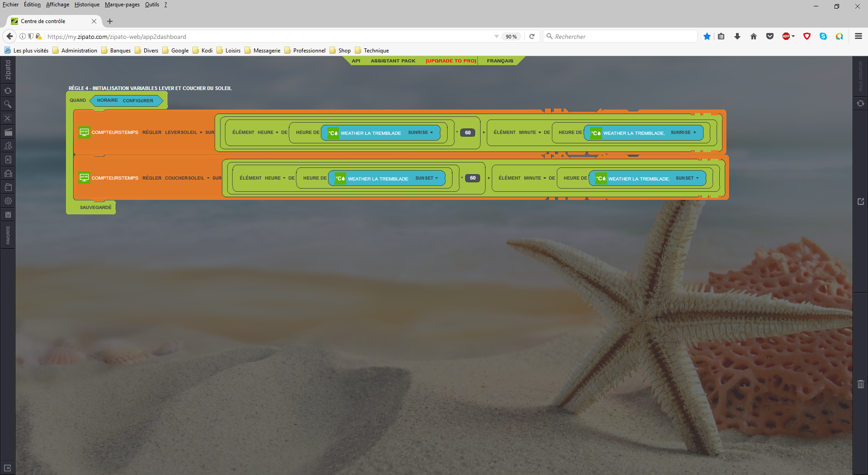The width and height of the screenshot is (868, 475).
Task: Click the clapperboard scenes icon in sidebar
Action: (x=8, y=132)
